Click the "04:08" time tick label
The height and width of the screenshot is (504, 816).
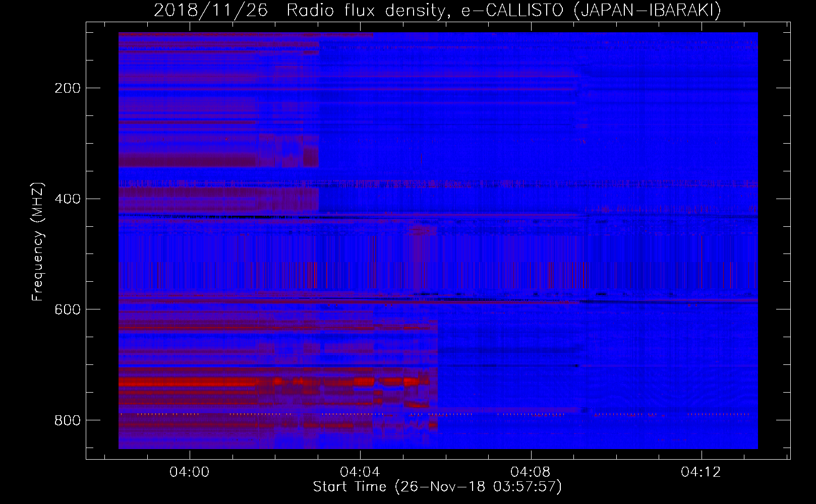[x=531, y=472]
